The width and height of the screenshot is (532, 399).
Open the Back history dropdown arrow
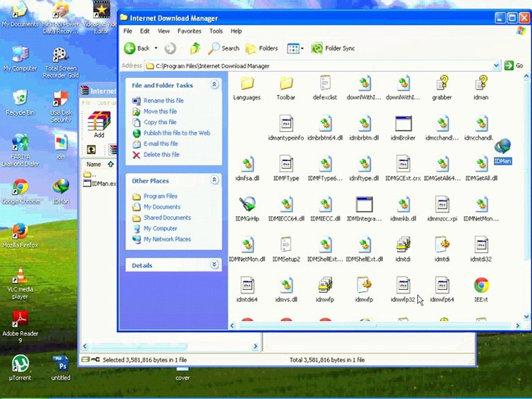point(156,48)
